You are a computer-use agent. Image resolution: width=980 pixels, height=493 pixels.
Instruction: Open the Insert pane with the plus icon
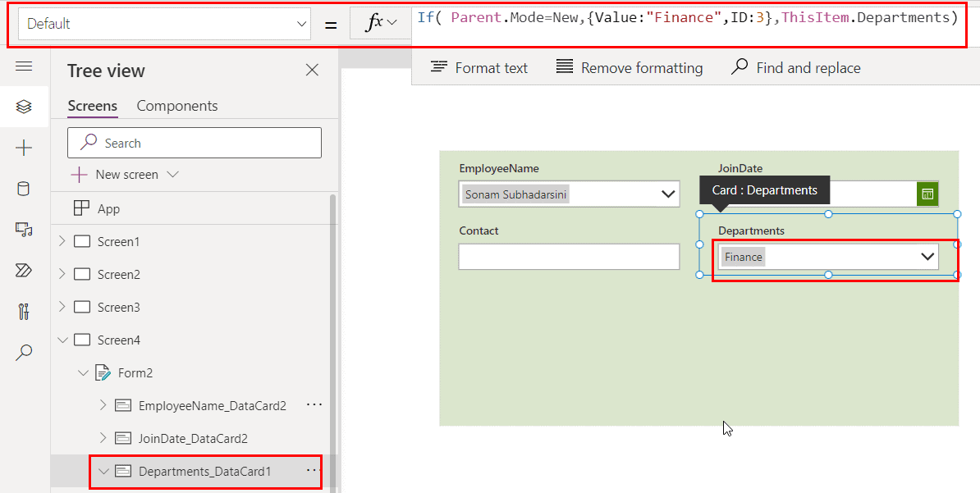[x=24, y=148]
